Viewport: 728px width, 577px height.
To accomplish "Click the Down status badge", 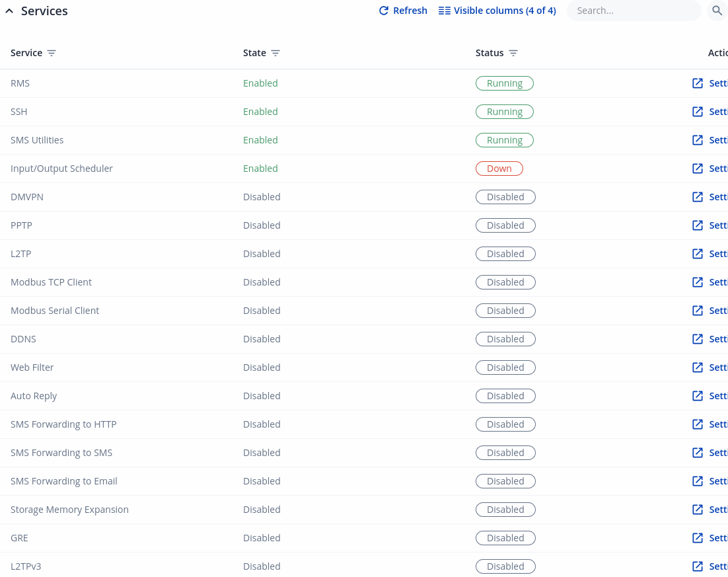I will (x=499, y=169).
